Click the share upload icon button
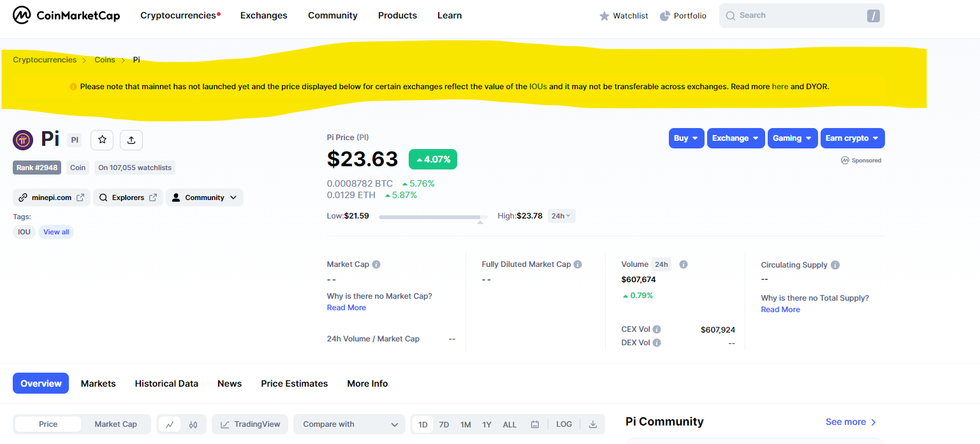This screenshot has width=980, height=444. (x=131, y=140)
